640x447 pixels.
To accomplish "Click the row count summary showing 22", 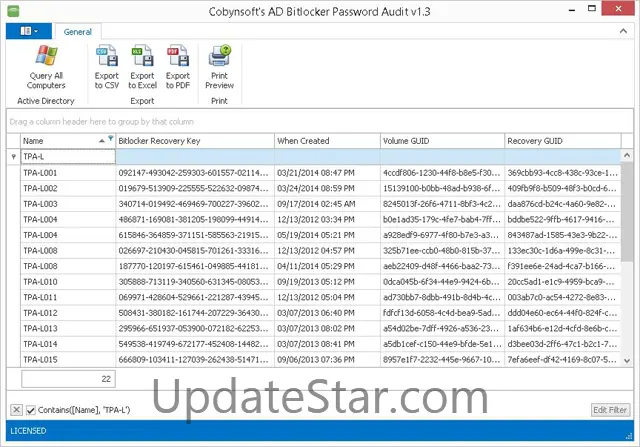I will pos(68,378).
